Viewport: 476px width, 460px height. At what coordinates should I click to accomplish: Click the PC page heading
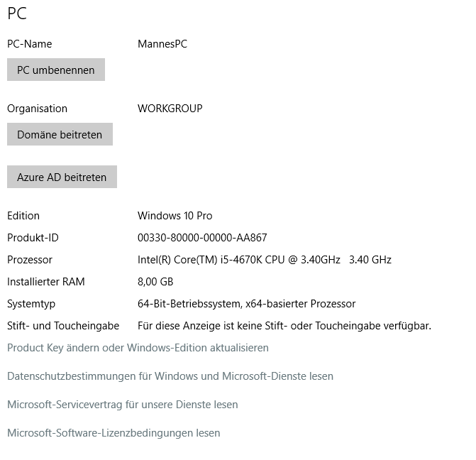[17, 13]
